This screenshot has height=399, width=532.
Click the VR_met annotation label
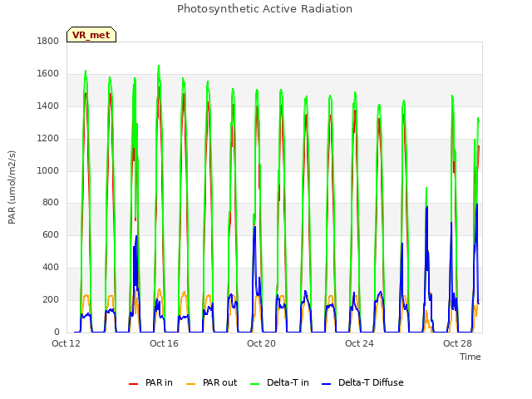(x=91, y=35)
